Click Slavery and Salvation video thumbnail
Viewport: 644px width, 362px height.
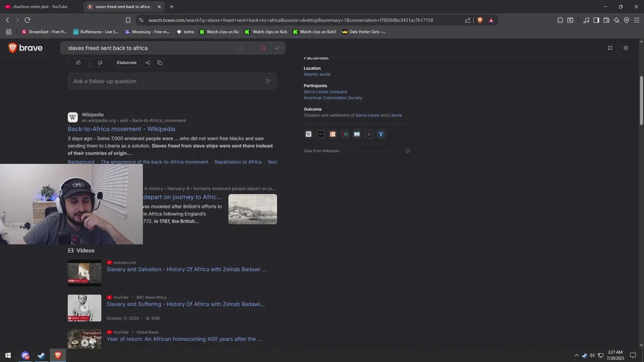(x=85, y=273)
